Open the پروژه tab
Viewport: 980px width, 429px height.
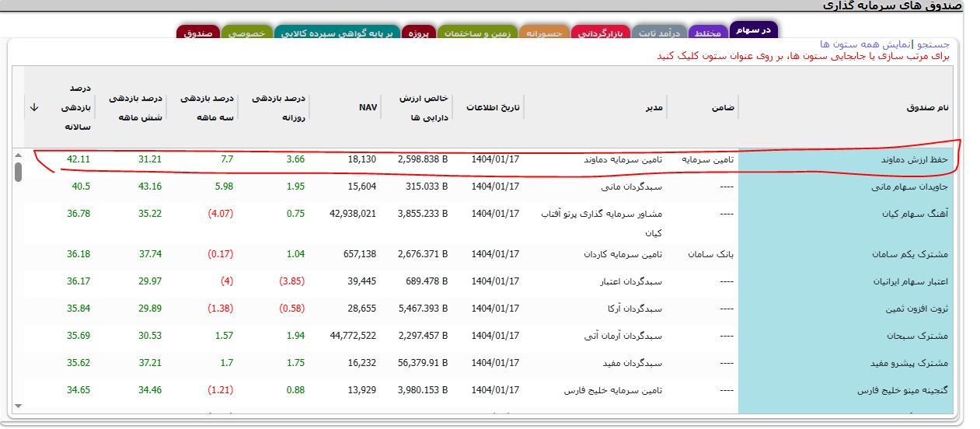click(419, 33)
